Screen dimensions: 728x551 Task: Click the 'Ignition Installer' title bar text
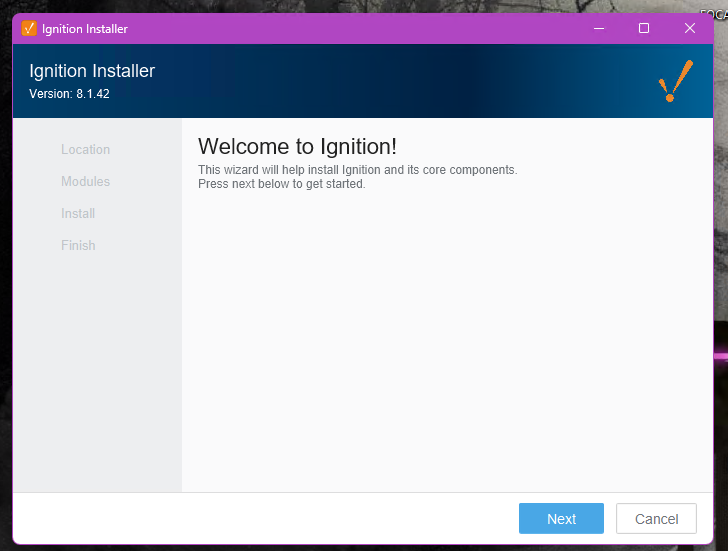pos(84,29)
